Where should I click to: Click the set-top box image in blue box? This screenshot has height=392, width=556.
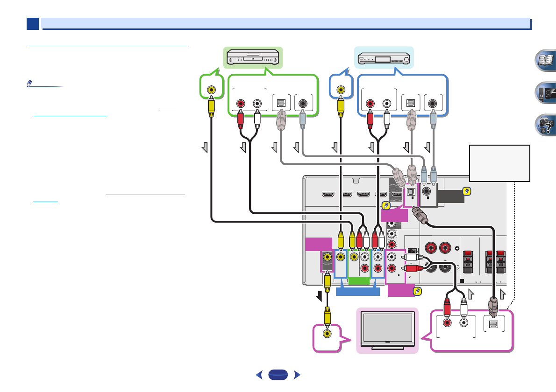[384, 59]
